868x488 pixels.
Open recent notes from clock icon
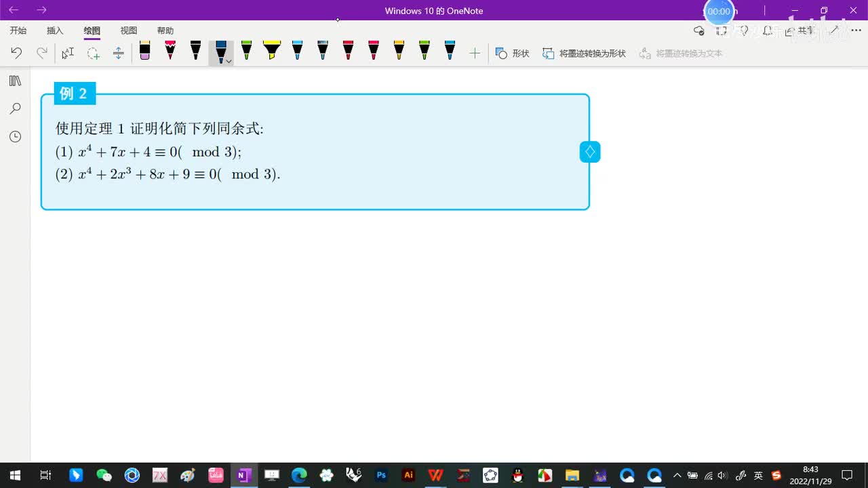point(15,136)
